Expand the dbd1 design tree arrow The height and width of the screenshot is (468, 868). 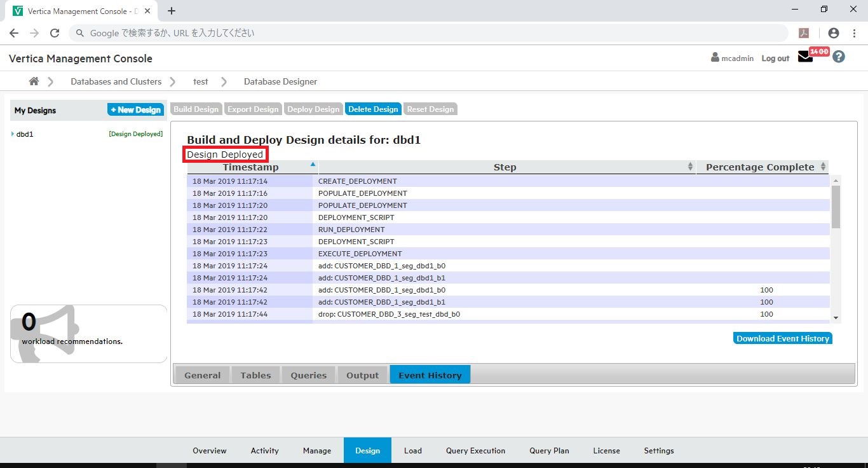[x=13, y=134]
